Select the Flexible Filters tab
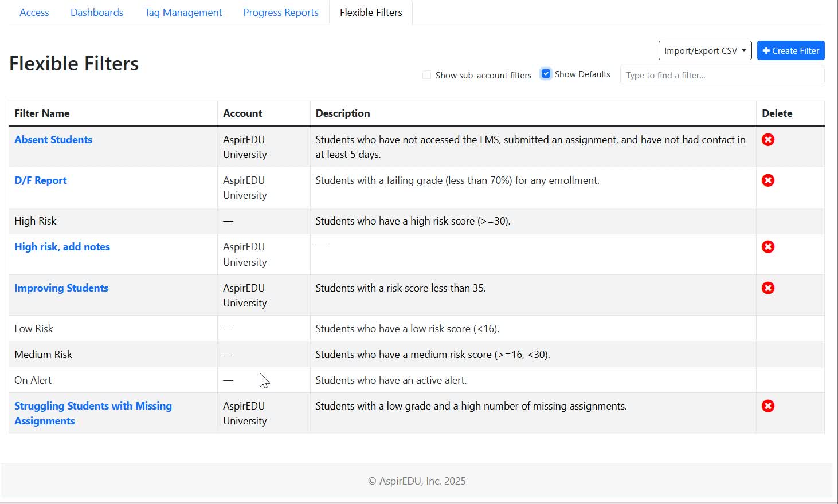Viewport: 838px width, 504px height. [x=371, y=13]
